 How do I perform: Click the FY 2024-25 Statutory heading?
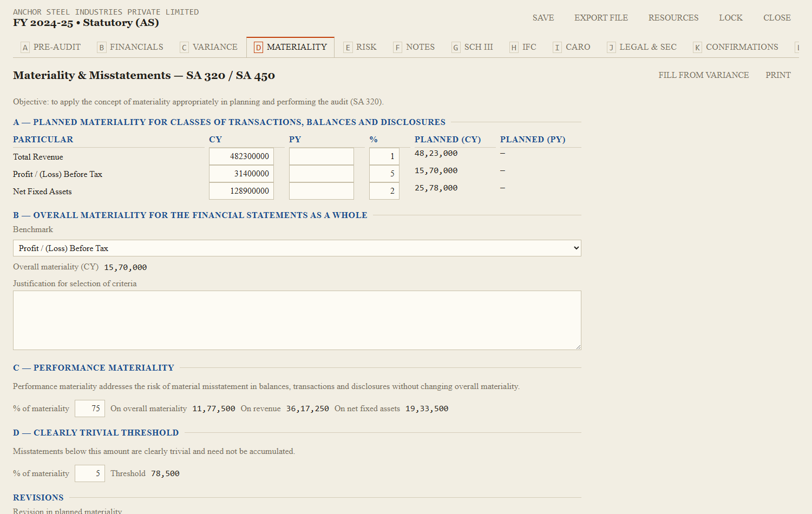[86, 23]
